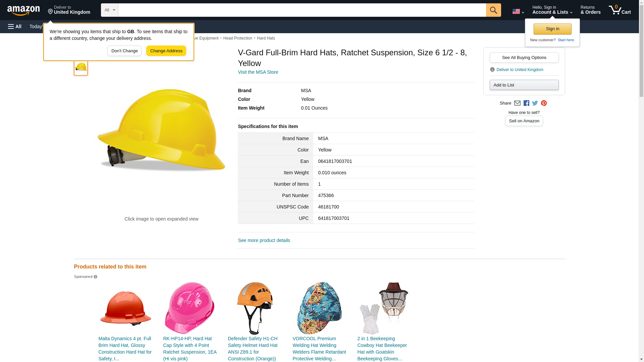Visit the MSA Store link
Screen dimensions: 644x362
click(x=258, y=72)
